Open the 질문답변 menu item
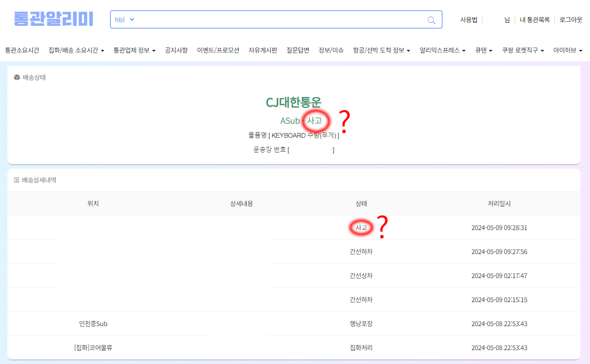590x364 pixels. click(298, 50)
